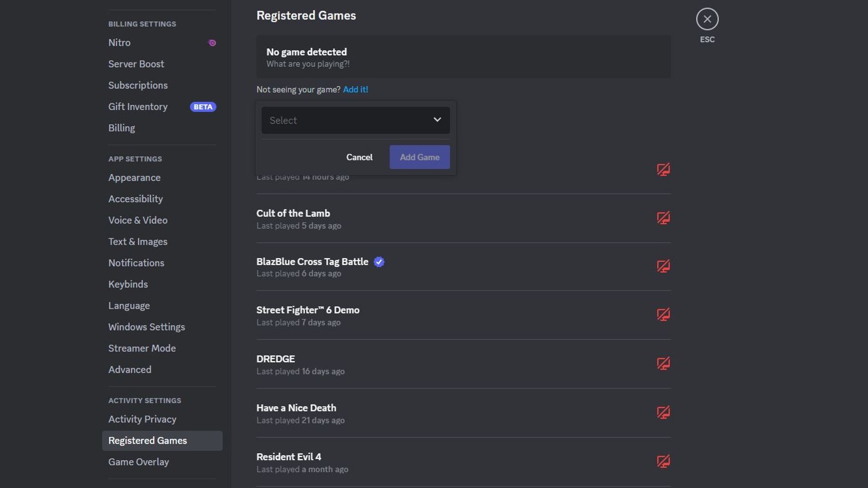Click the verified badge on BlazBlue Cross Tag Battle
This screenshot has height=488, width=868.
(x=378, y=262)
